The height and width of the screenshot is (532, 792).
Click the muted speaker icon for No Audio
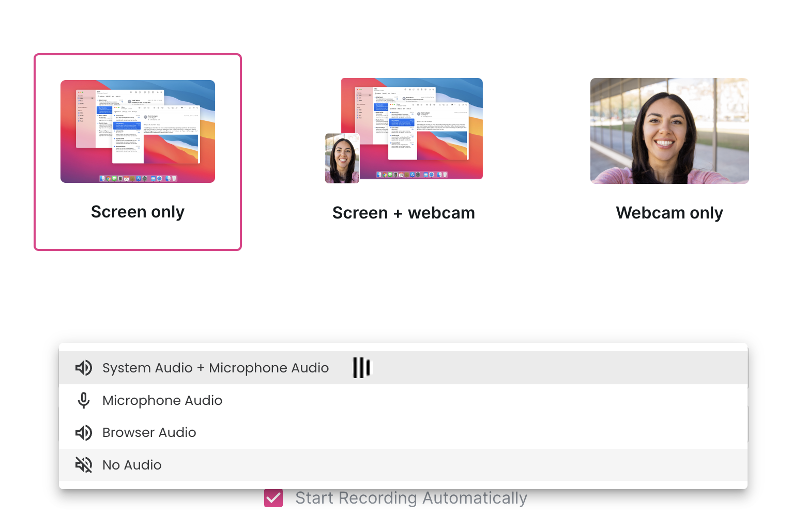point(83,465)
